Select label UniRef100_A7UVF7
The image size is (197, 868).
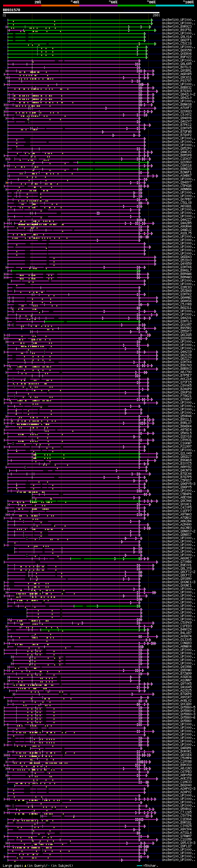click(x=177, y=108)
